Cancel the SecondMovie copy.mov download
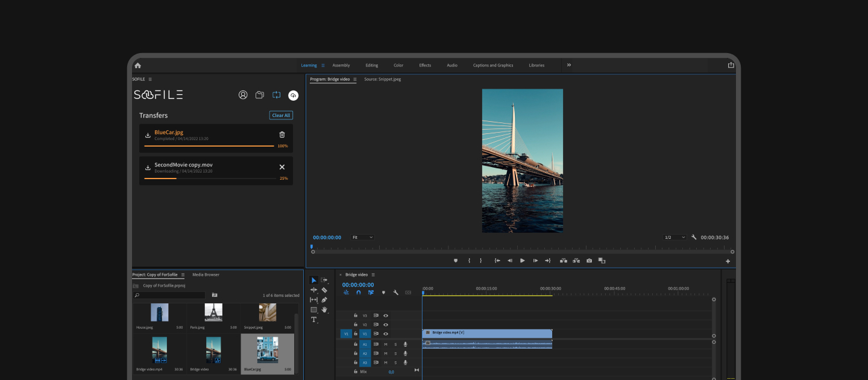868x380 pixels. coord(282,167)
